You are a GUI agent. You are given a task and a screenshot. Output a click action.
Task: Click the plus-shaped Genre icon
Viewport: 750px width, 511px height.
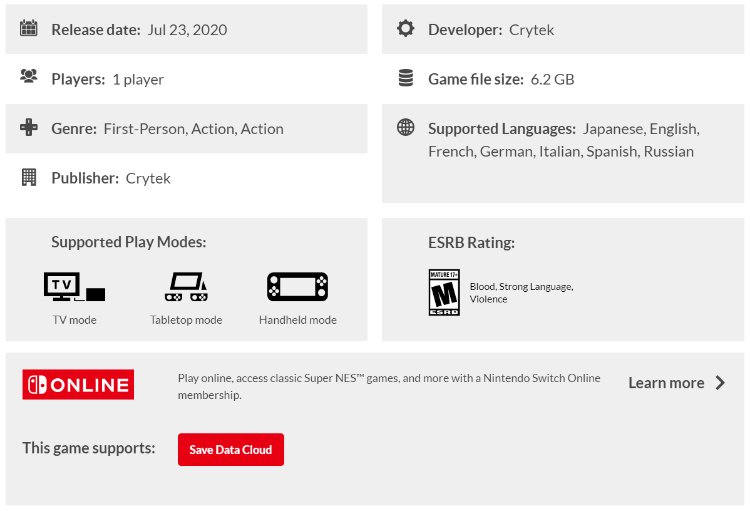[x=29, y=127]
